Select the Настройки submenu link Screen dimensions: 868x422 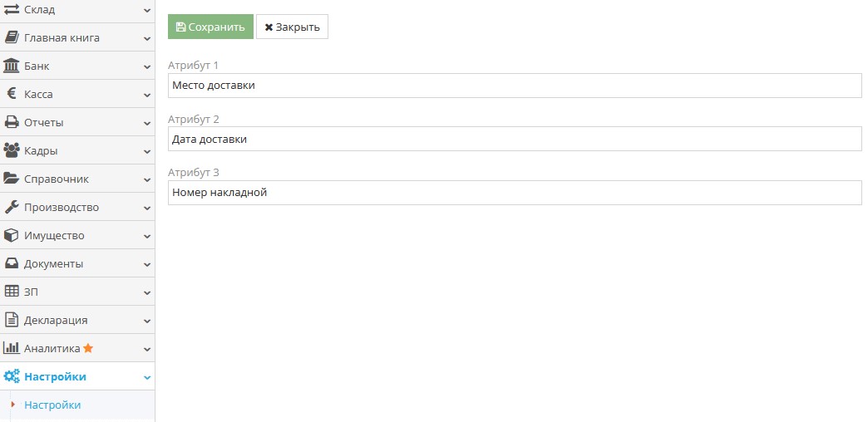[x=52, y=405]
